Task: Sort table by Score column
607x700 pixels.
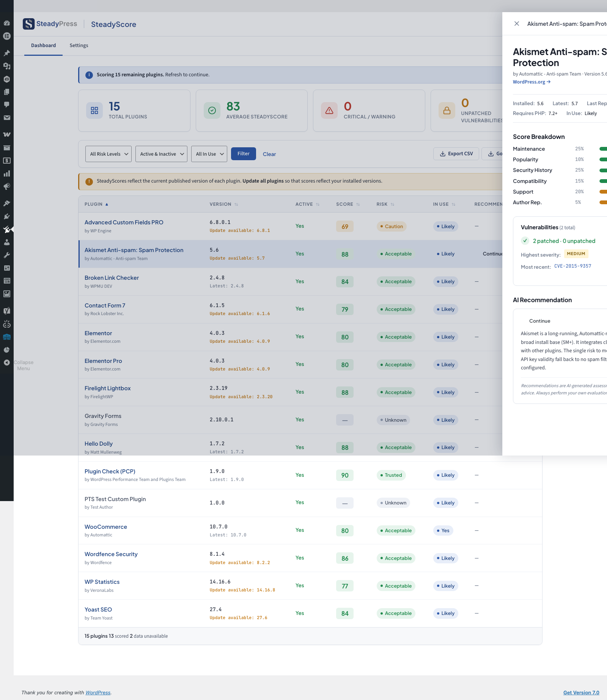Action: [x=348, y=204]
